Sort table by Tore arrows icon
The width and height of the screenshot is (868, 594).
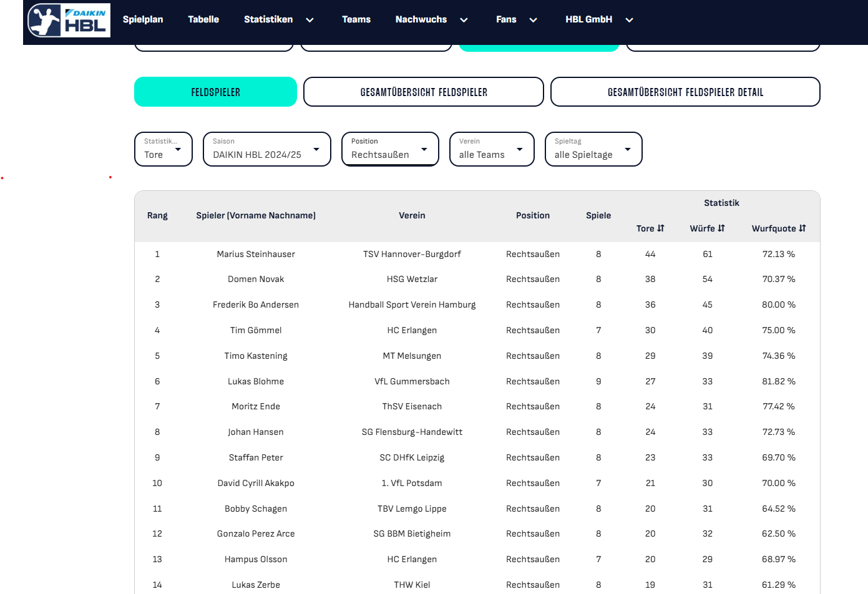661,228
